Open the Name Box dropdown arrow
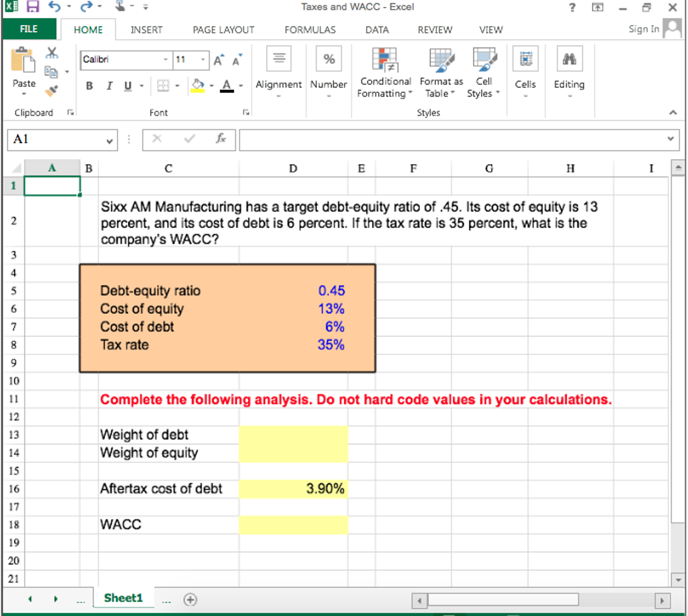The width and height of the screenshot is (688, 616). click(109, 140)
